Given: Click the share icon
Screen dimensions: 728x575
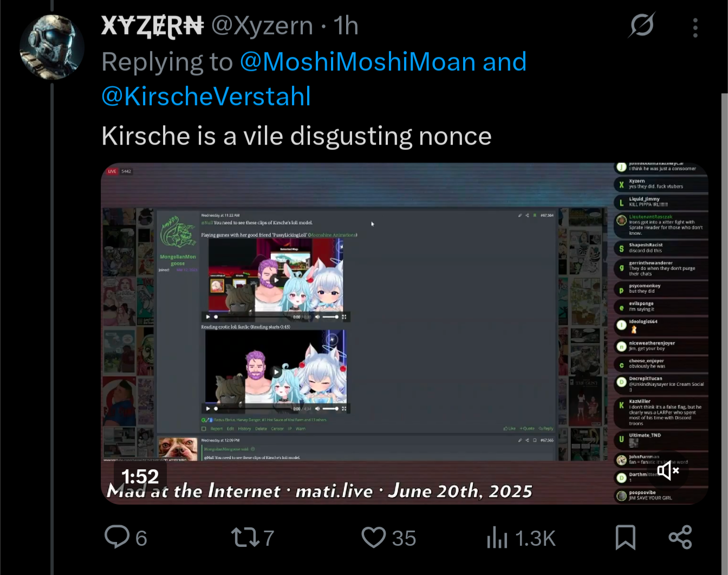Looking at the screenshot, I should point(680,537).
